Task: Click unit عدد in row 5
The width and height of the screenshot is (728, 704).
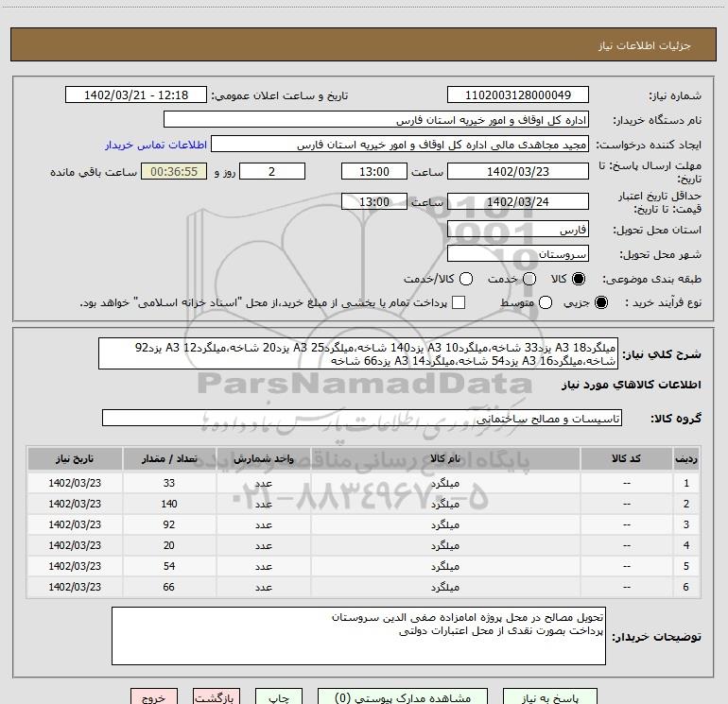Action: pos(263,567)
